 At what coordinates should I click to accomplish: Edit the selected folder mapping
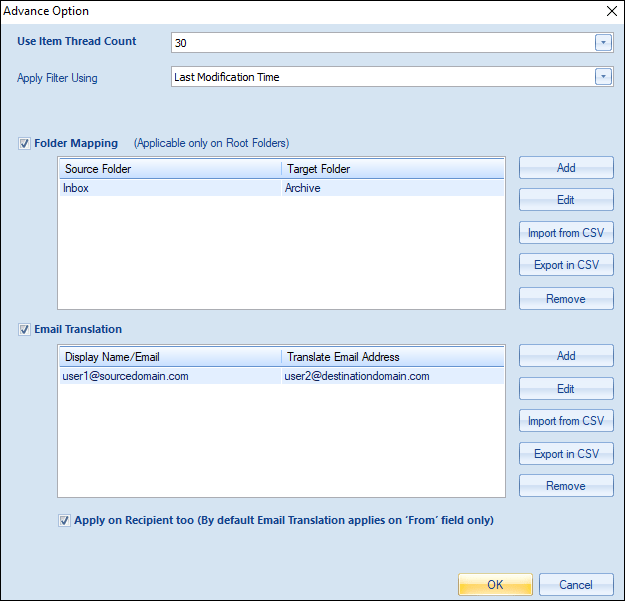click(566, 200)
